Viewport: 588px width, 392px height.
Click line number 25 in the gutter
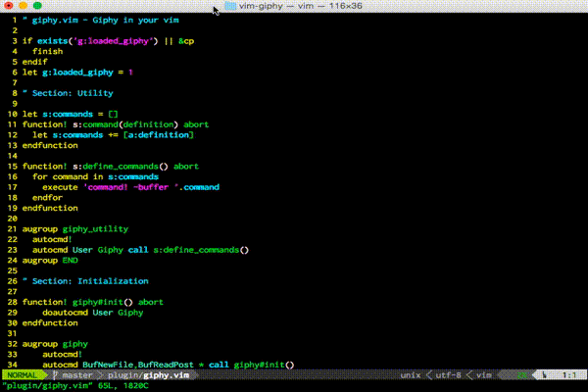13,270
